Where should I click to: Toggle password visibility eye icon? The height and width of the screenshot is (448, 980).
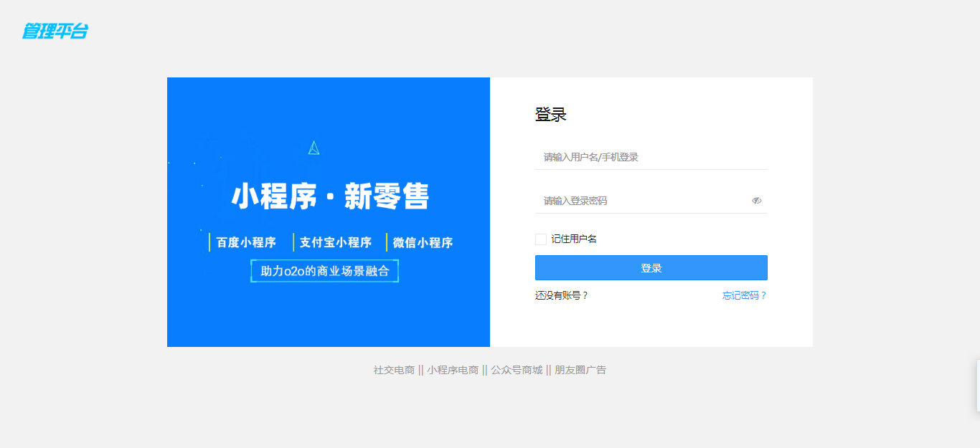point(756,201)
